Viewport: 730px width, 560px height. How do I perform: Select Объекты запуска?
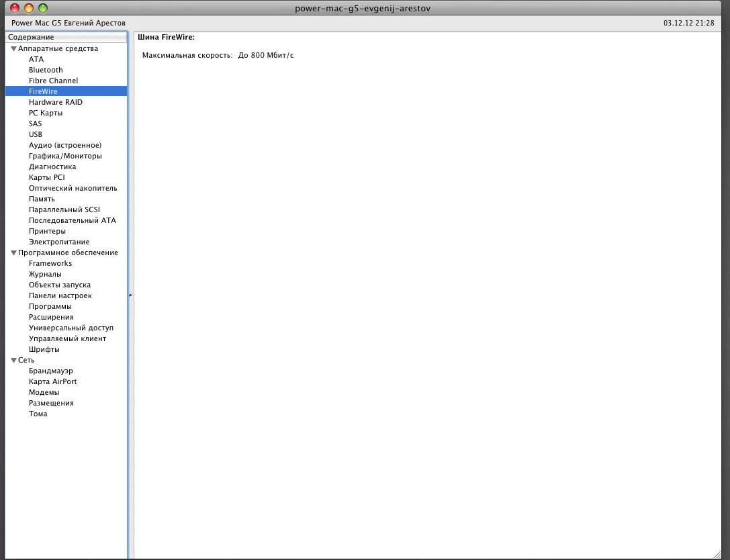coord(60,285)
